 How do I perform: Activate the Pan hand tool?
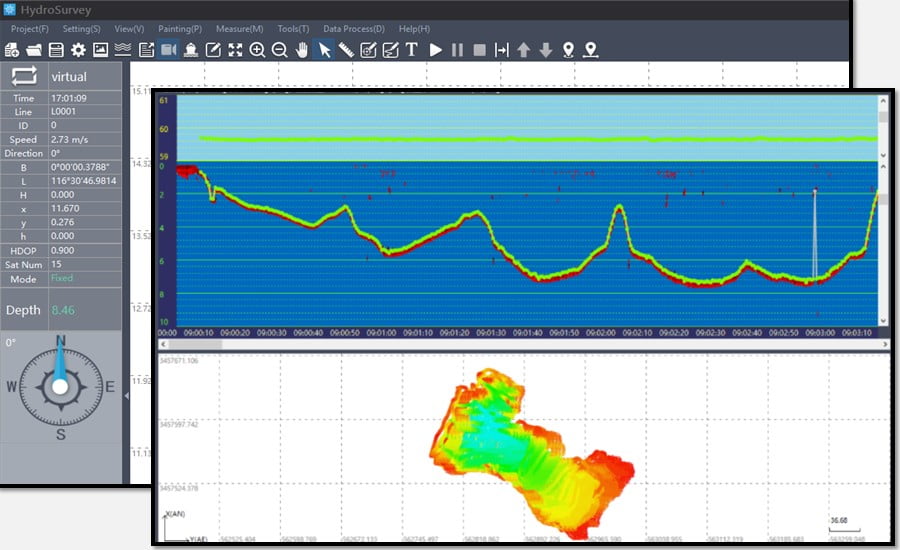[x=302, y=49]
